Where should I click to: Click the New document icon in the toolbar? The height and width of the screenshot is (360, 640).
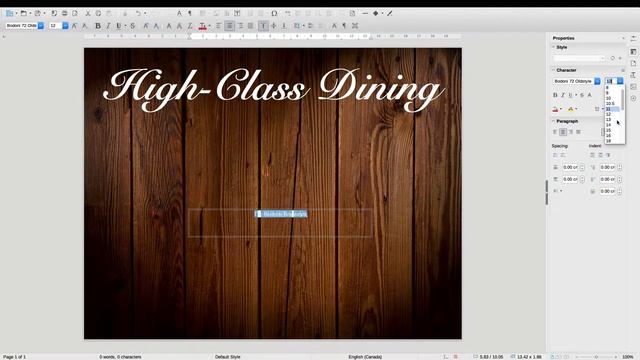[x=9, y=13]
